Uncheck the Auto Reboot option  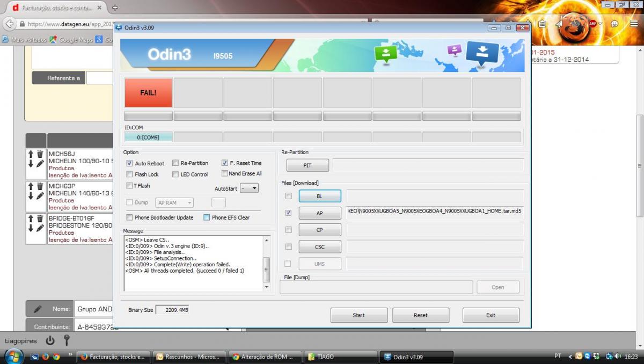[129, 163]
